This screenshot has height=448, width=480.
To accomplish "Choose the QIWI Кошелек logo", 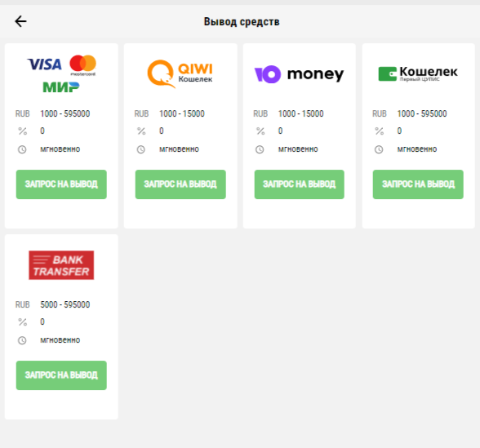I will (x=180, y=73).
